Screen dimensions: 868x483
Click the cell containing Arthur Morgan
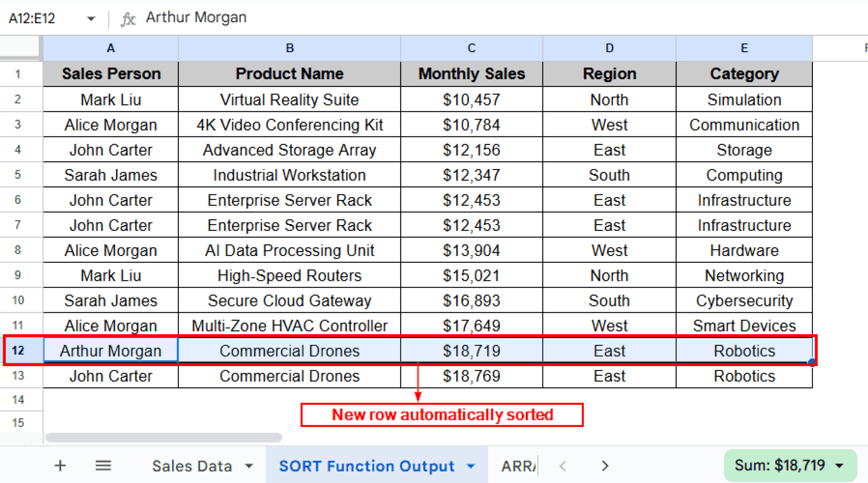[111, 350]
